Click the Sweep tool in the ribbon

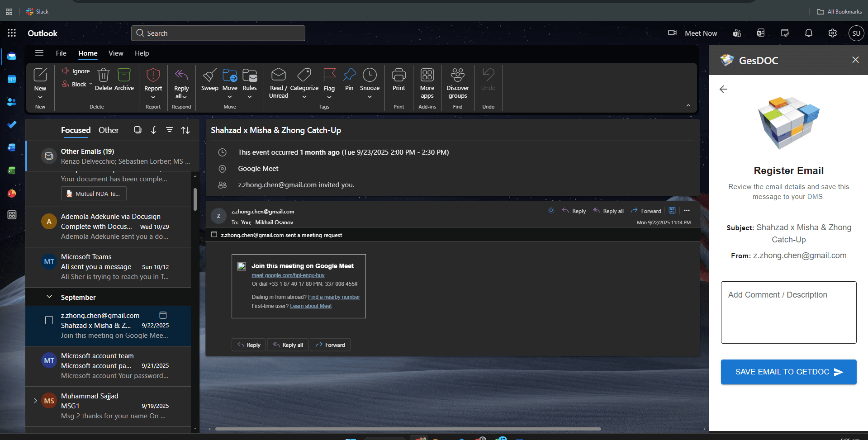click(x=209, y=80)
